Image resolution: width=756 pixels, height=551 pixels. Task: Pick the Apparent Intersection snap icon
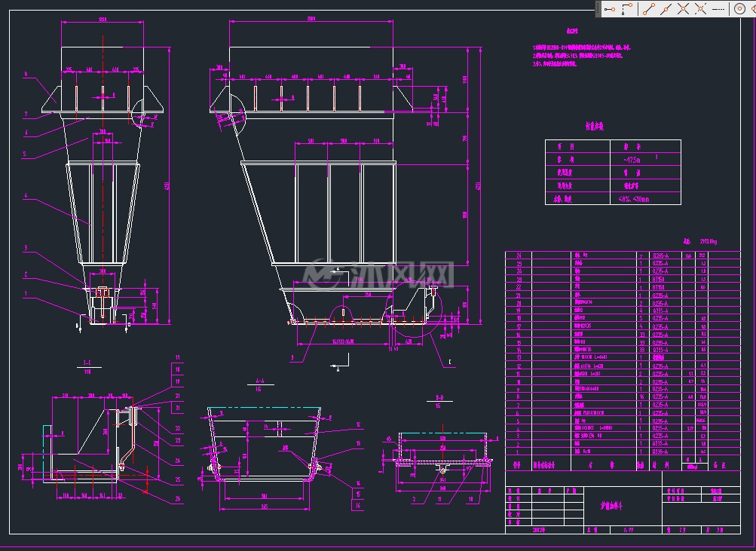pos(700,9)
